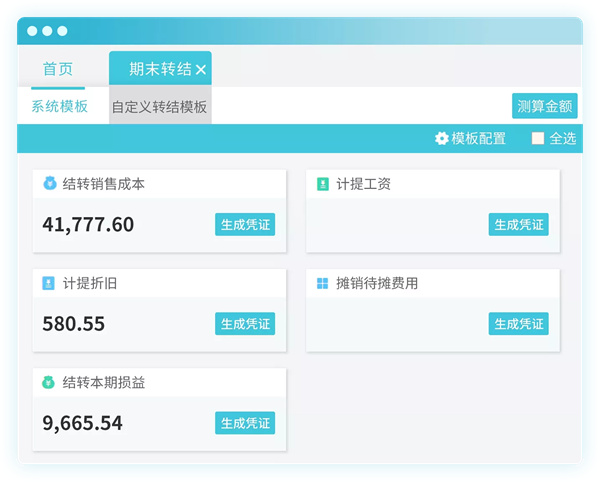Generate voucher for 结转本期损益
600x482 pixels.
click(245, 423)
